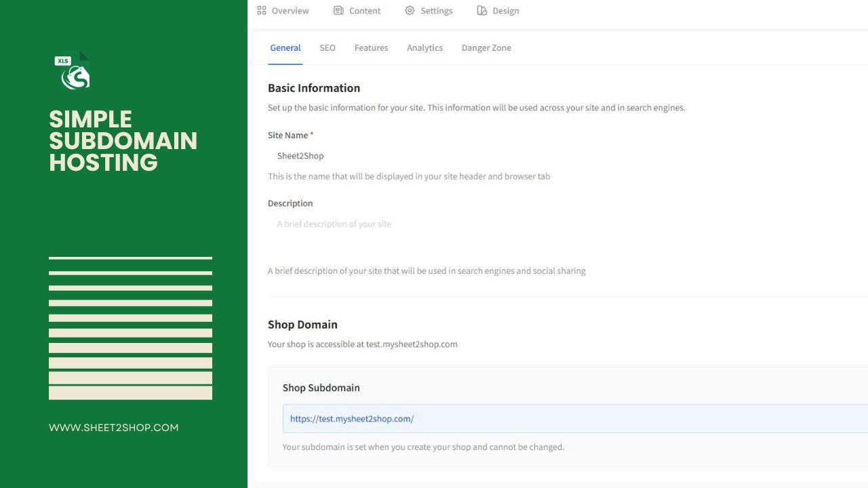Switch to the Analytics sub-tab
Screen dimensions: 868x488
[x=425, y=48]
